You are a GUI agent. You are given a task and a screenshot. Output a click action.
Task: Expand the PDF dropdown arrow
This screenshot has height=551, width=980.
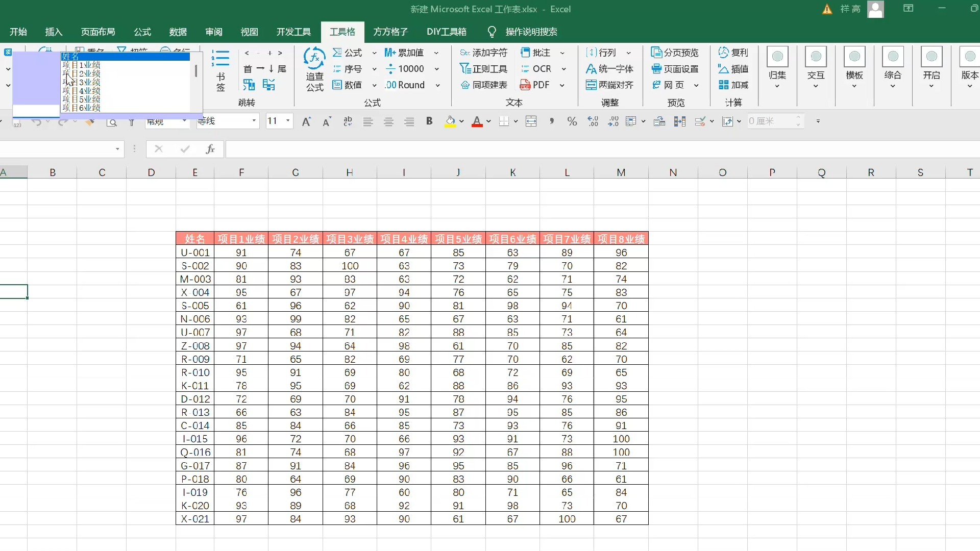[x=562, y=85]
